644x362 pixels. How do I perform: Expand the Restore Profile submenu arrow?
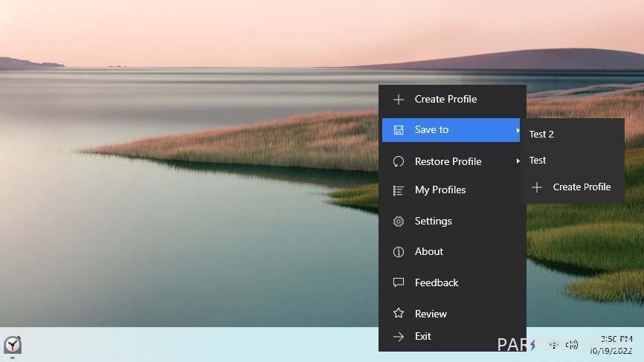[x=518, y=161]
